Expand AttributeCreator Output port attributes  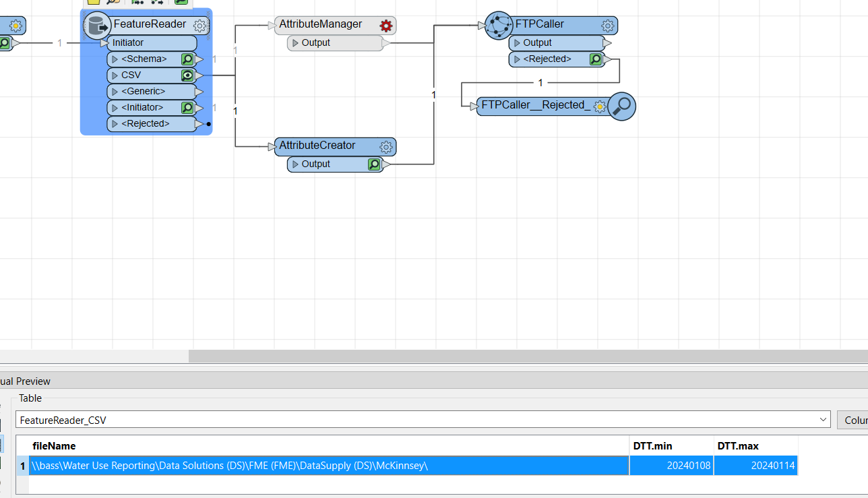295,164
